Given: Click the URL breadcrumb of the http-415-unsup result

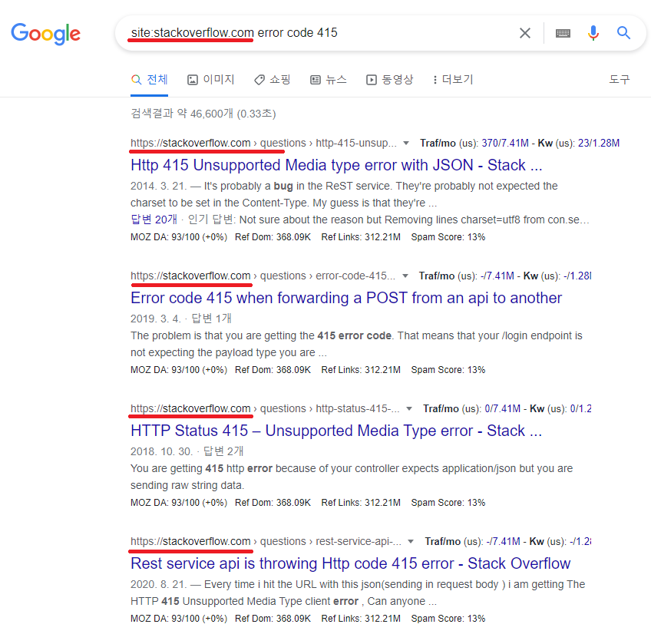Looking at the screenshot, I should (263, 144).
